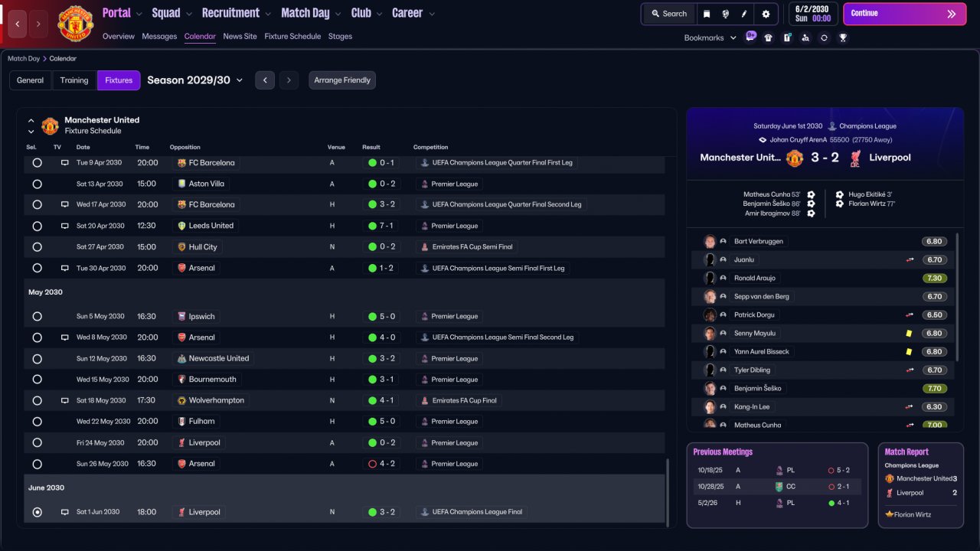Click the Aston Villa club badge
This screenshot has height=551, width=980.
181,184
